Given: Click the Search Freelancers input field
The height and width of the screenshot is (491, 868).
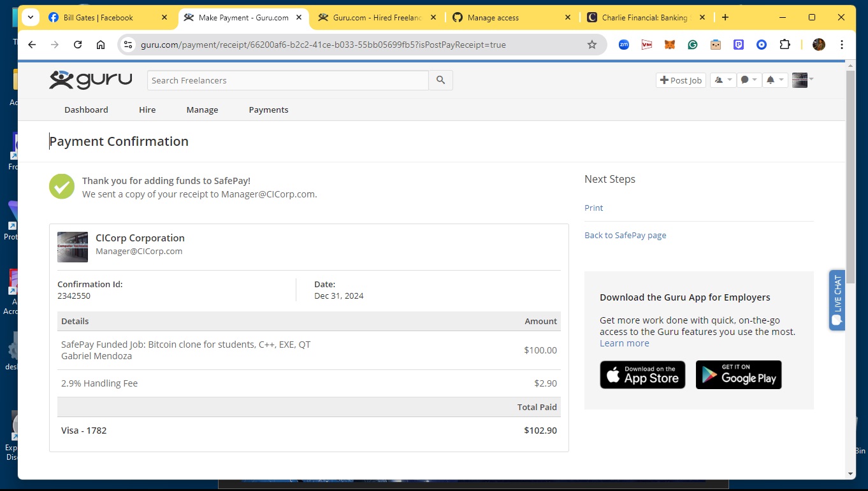Looking at the screenshot, I should pos(288,80).
